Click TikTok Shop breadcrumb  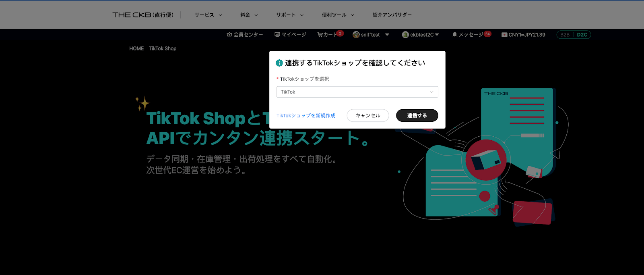(163, 48)
